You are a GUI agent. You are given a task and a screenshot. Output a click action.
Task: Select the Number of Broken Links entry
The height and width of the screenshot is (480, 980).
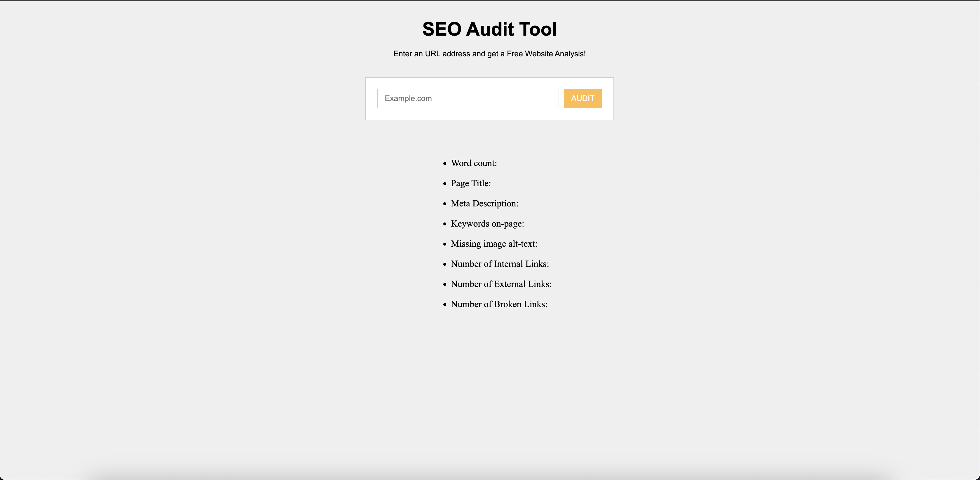(499, 305)
